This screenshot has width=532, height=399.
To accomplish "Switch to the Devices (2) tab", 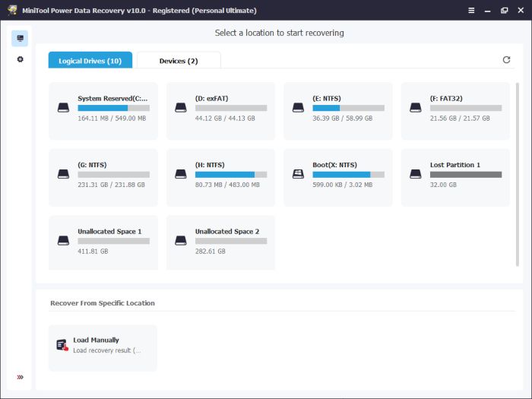I will click(x=179, y=60).
